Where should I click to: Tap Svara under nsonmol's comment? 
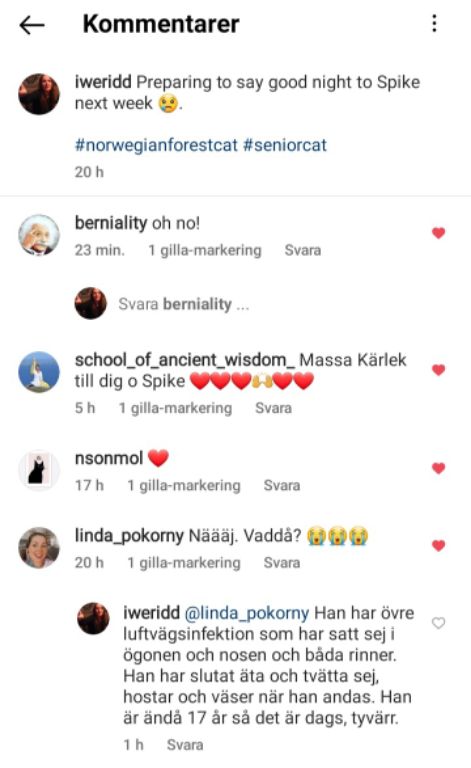[x=282, y=485]
